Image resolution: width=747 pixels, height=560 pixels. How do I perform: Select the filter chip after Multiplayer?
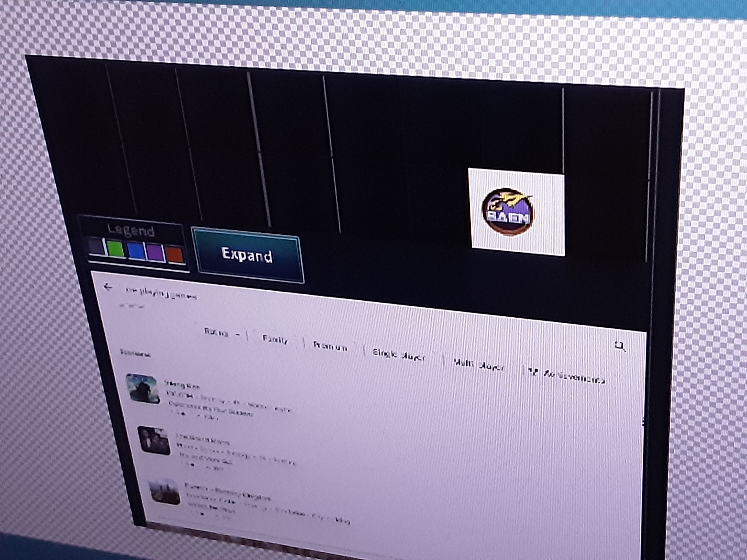point(567,376)
